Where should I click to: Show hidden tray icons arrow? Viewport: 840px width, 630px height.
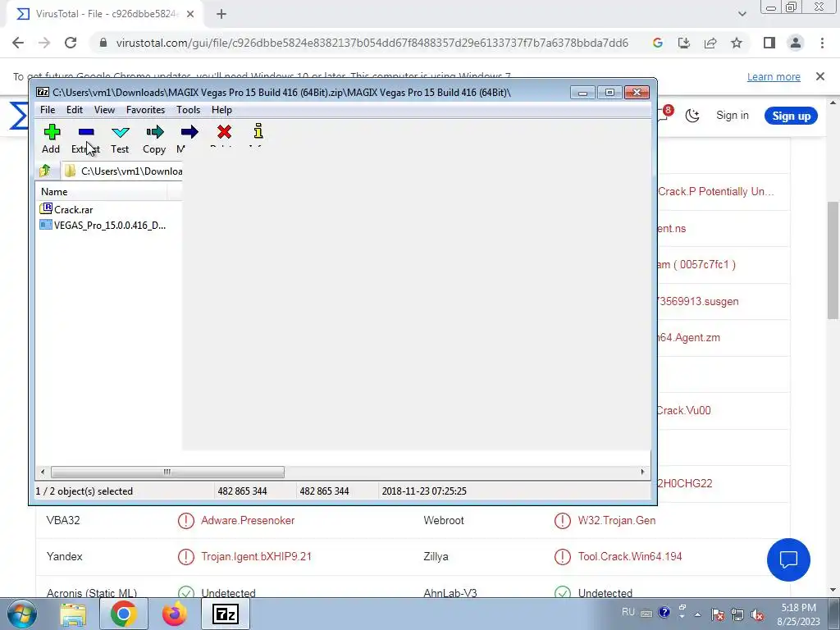pos(697,614)
